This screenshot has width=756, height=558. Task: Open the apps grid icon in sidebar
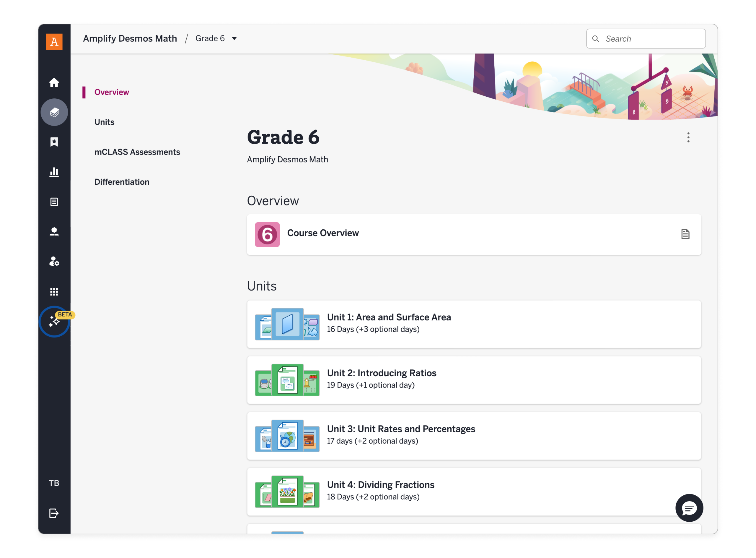[54, 292]
